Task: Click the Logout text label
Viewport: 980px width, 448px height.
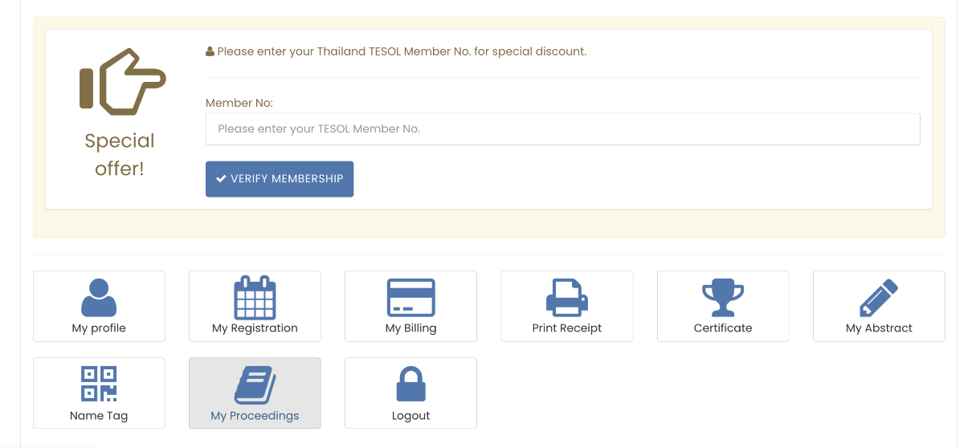Action: point(410,416)
